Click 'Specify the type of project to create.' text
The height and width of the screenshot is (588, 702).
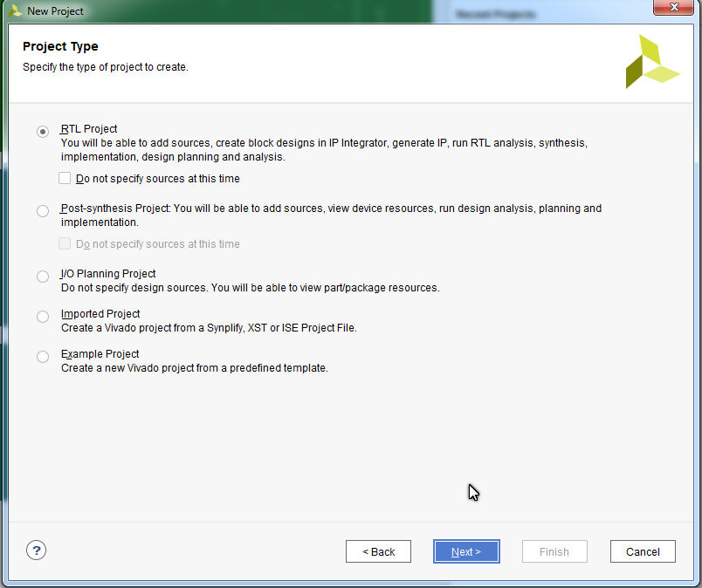(x=105, y=67)
